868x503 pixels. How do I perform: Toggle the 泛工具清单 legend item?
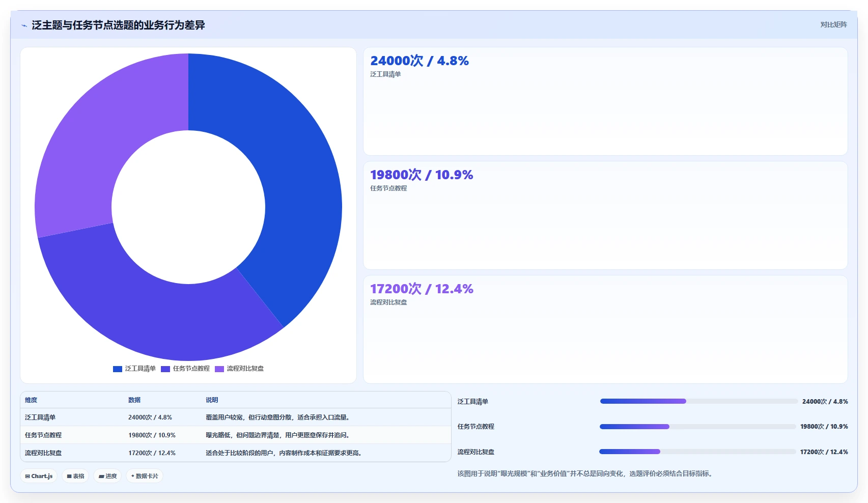coord(134,369)
